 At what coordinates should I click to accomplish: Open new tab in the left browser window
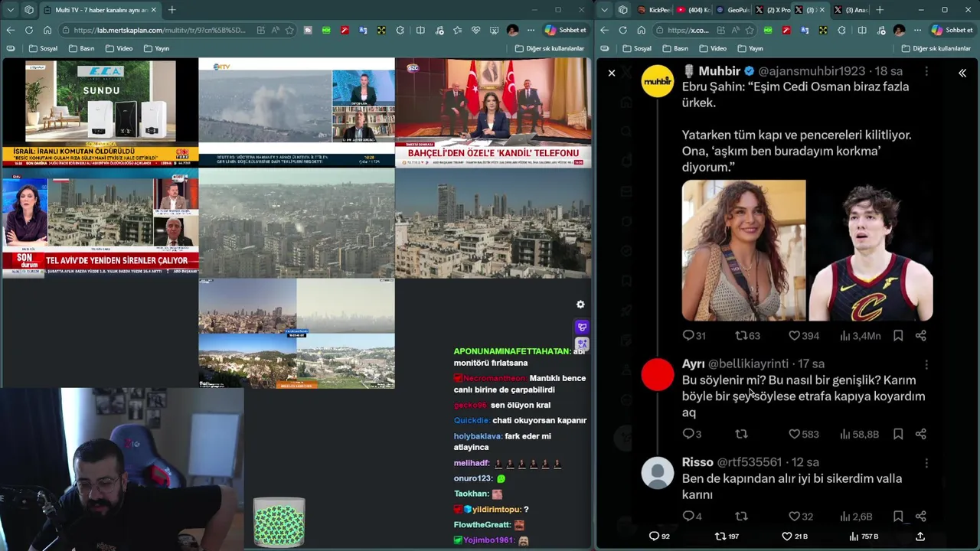pos(171,10)
